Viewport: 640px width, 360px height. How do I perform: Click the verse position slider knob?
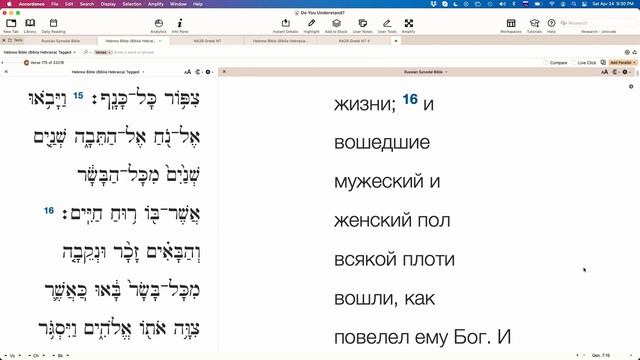tap(26, 62)
